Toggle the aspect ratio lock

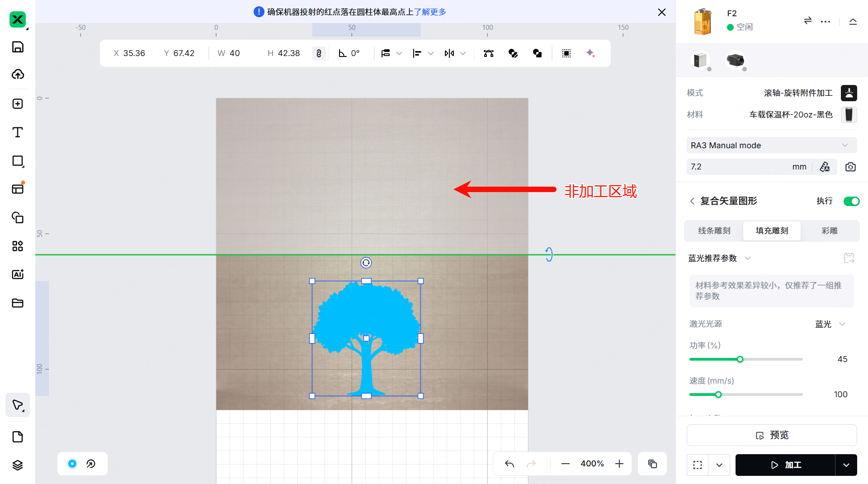pos(319,53)
